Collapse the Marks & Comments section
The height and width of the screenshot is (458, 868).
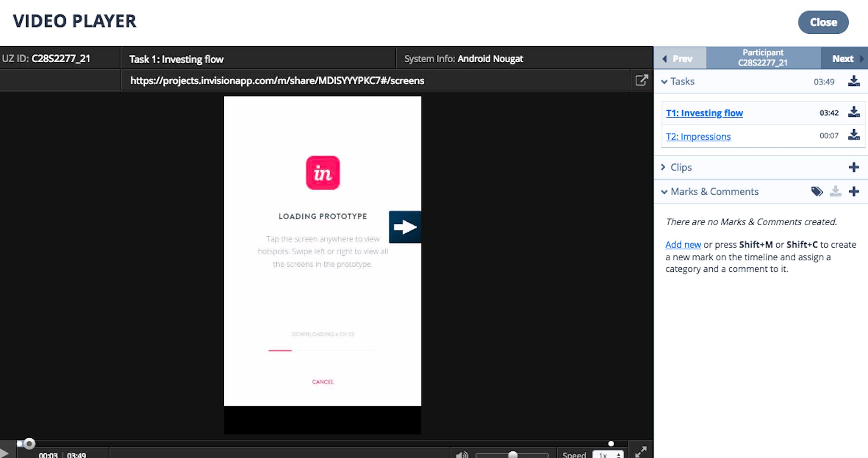pos(665,191)
